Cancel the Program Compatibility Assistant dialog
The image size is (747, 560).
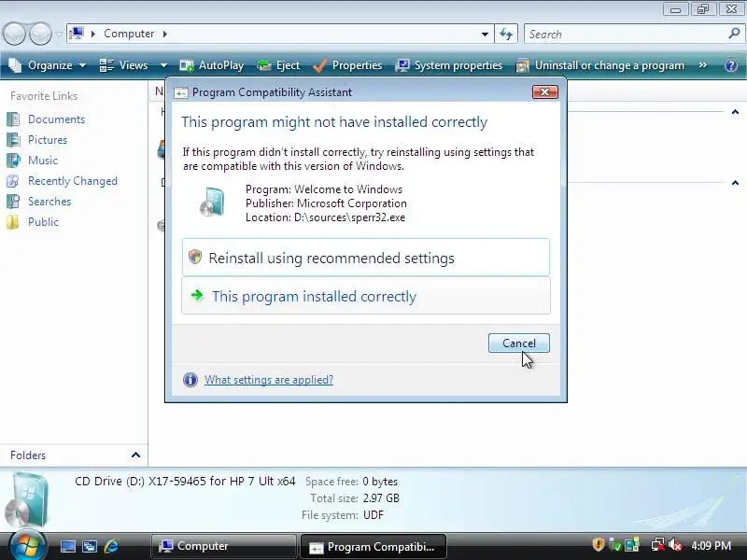[519, 343]
